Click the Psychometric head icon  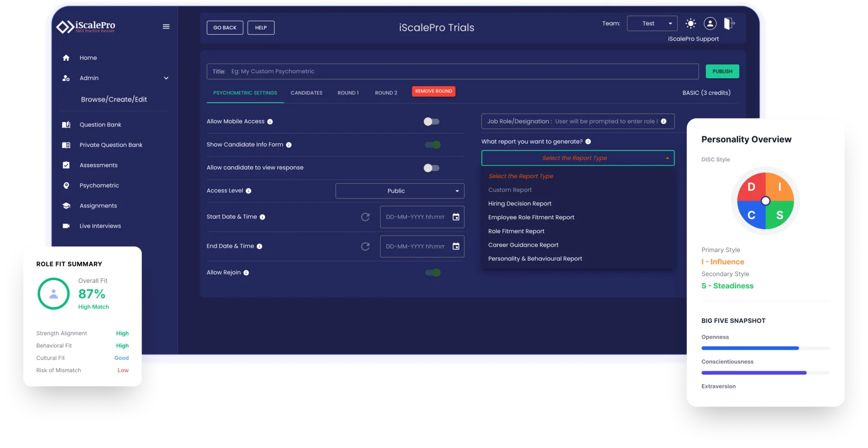[66, 185]
